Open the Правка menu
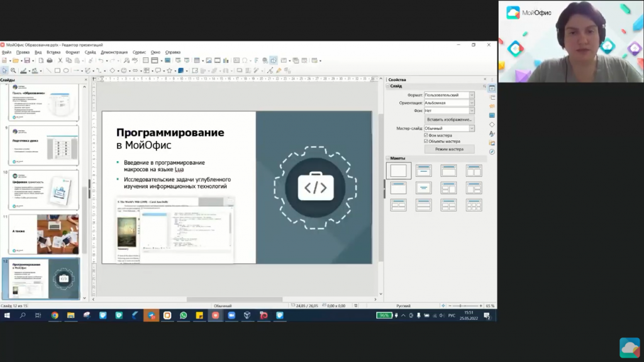644x362 pixels. tap(23, 52)
